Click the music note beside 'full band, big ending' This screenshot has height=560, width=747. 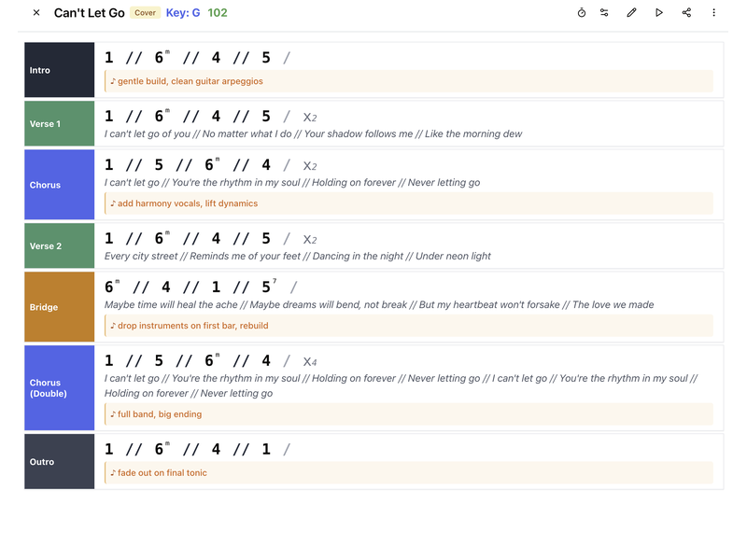(x=112, y=414)
